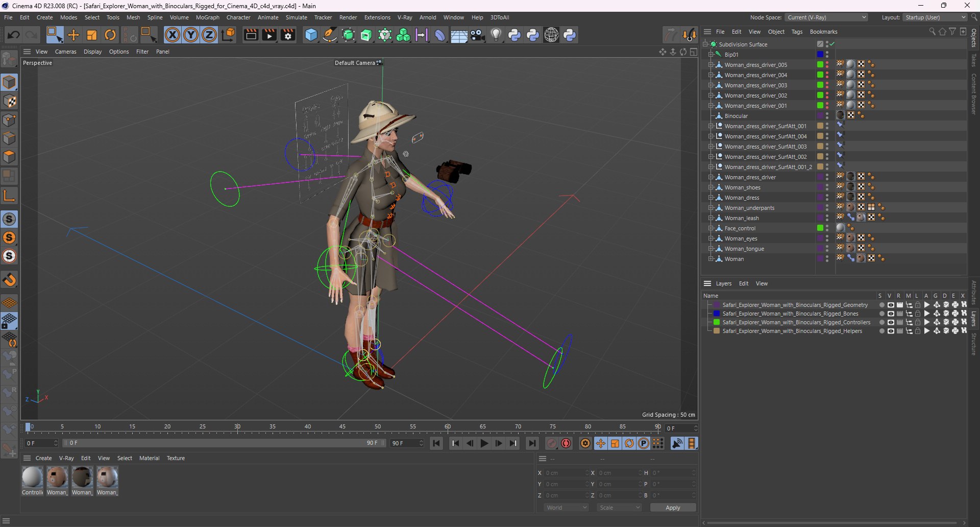Select the Controller material thumbnail
This screenshot has width=980, height=527.
[x=32, y=477]
